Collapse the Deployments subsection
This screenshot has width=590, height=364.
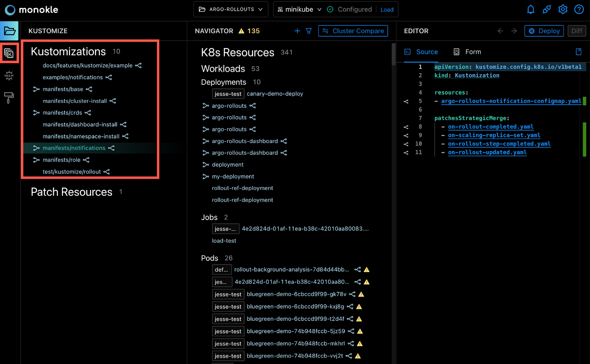click(223, 82)
